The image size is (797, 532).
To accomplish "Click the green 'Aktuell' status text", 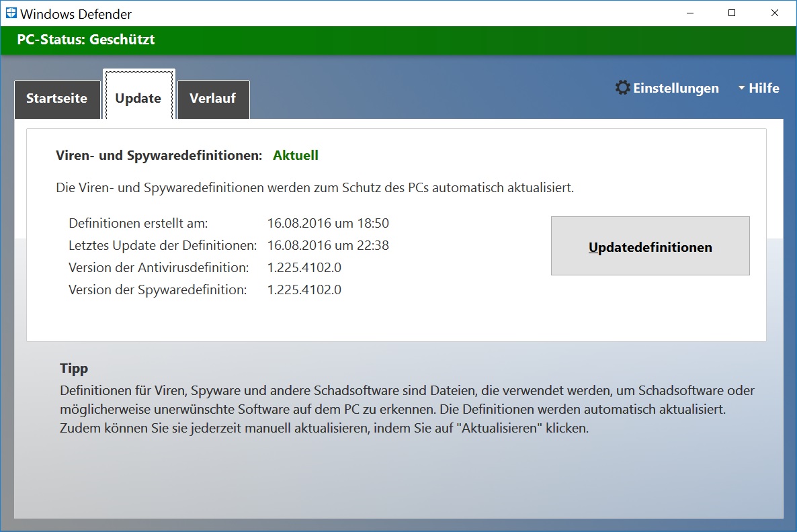I will tap(295, 155).
